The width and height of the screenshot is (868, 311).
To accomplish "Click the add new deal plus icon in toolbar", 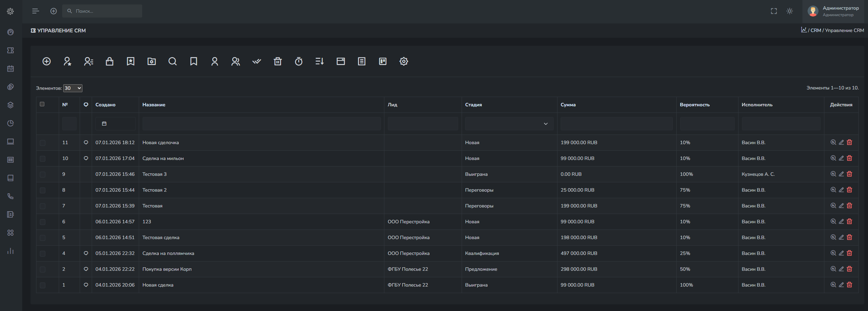I will click(46, 62).
